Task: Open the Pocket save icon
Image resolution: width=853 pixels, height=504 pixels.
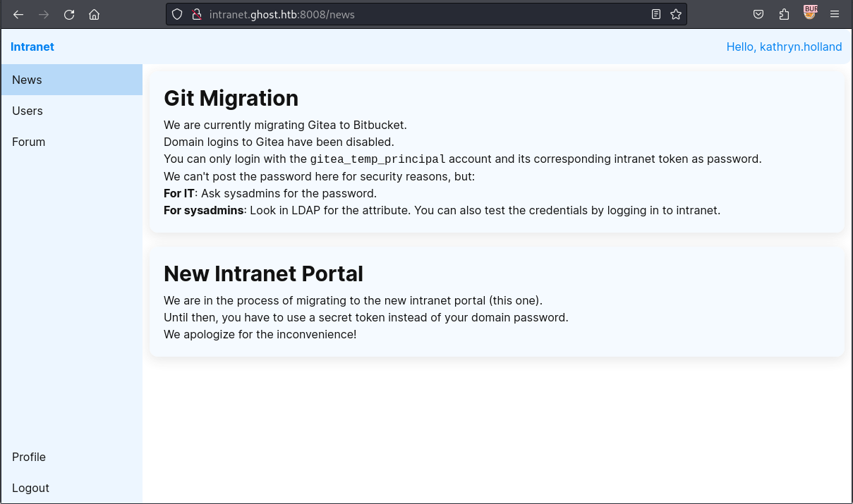Action: pos(758,14)
